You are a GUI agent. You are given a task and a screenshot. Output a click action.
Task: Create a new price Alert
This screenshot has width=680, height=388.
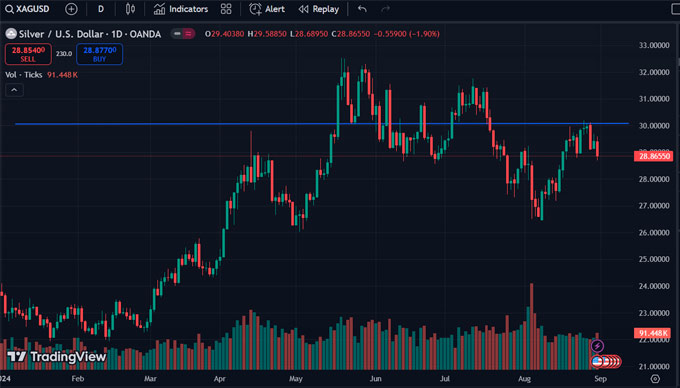pos(267,9)
